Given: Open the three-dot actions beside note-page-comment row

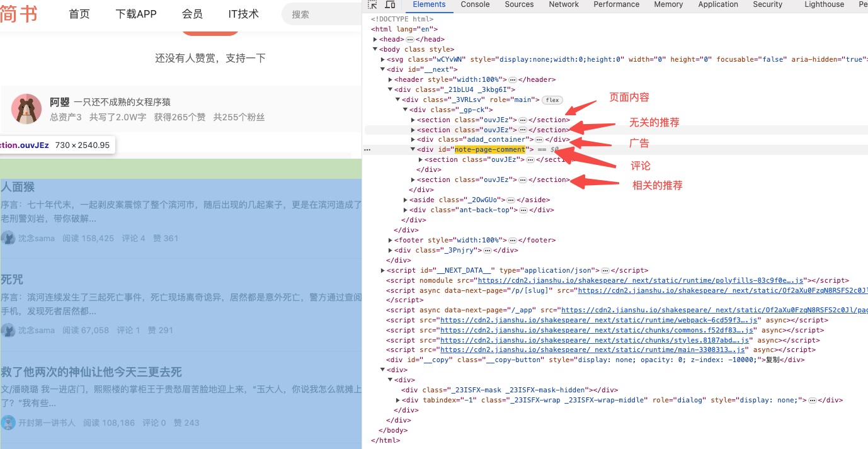Looking at the screenshot, I should tap(367, 150).
